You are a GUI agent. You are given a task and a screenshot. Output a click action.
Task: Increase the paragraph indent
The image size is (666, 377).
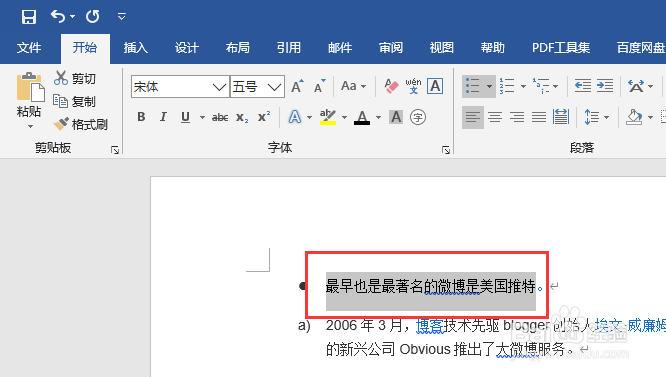click(x=605, y=86)
